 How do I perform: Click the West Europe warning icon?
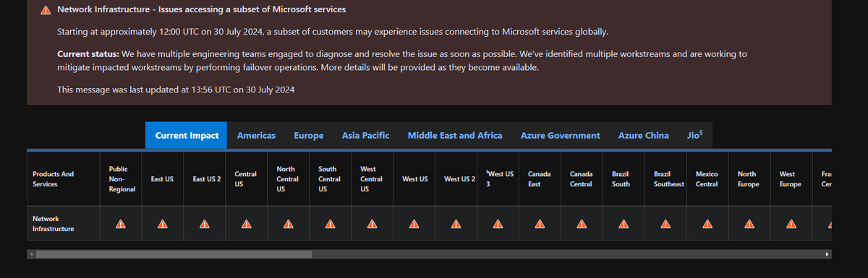point(791,224)
